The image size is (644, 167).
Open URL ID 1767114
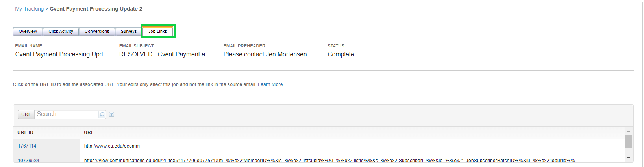[x=27, y=146]
